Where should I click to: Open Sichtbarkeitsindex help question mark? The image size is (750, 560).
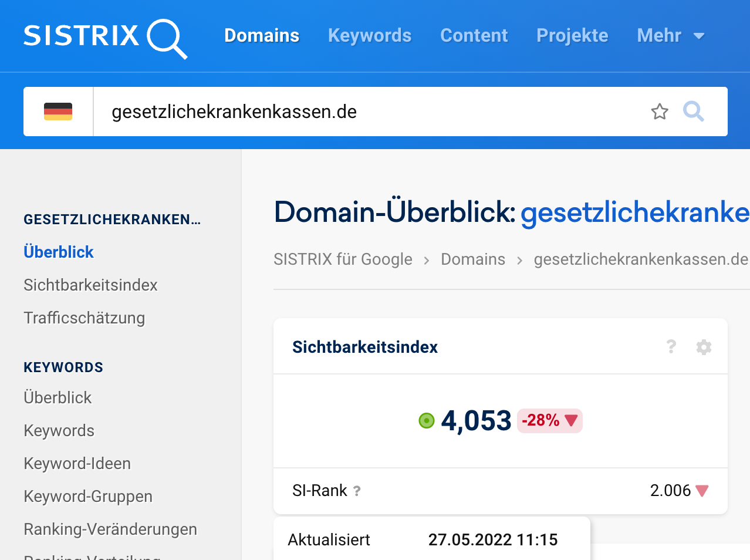click(x=671, y=347)
